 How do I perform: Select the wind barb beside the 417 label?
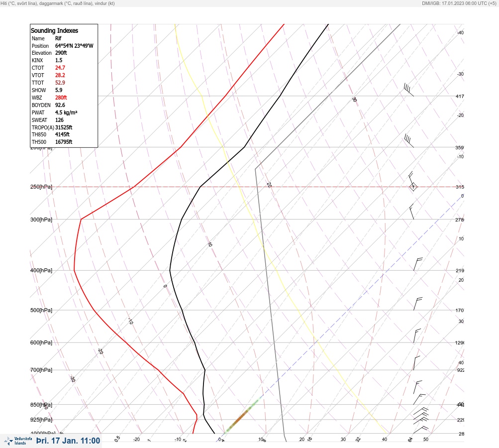tap(408, 90)
